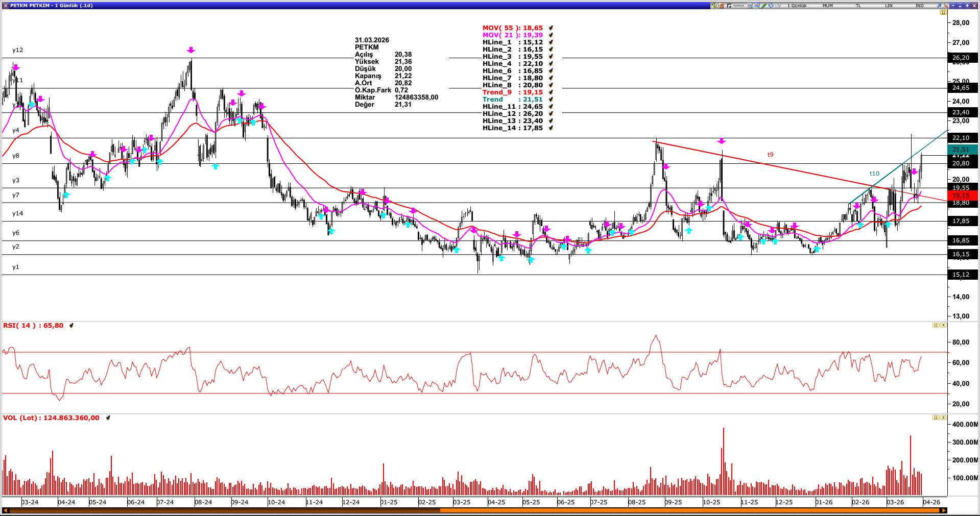Click the red figure icon in title toolbar
The height and width of the screenshot is (516, 980).
click(721, 6)
